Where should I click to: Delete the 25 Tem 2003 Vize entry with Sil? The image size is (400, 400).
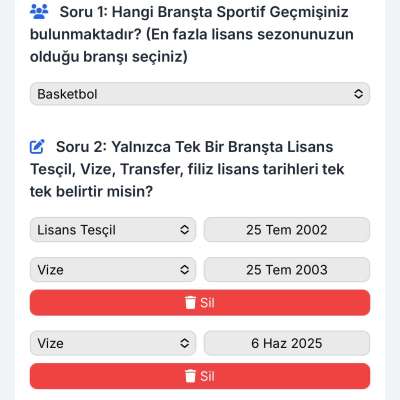point(200,303)
